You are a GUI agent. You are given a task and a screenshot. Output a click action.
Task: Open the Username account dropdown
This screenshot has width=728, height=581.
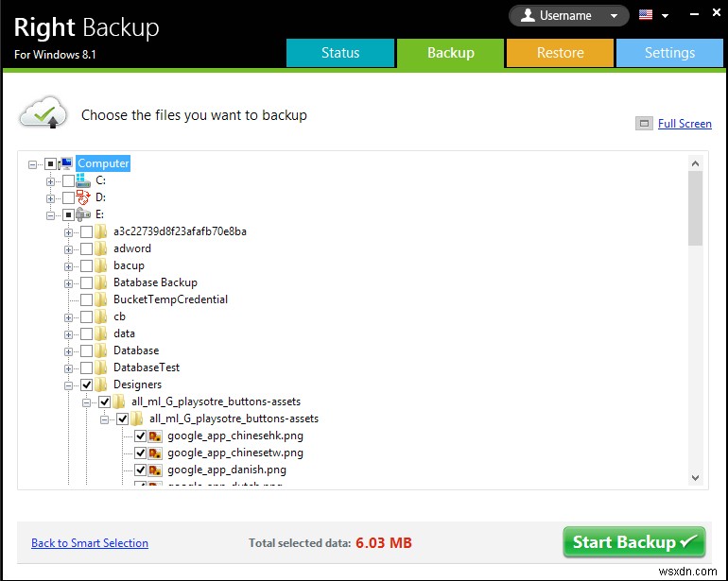click(x=569, y=15)
